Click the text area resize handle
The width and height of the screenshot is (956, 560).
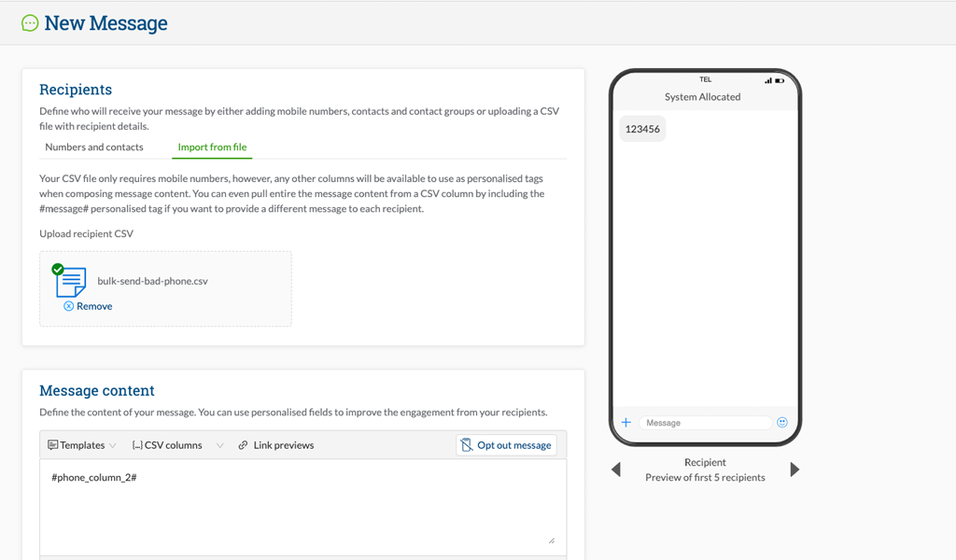click(551, 540)
